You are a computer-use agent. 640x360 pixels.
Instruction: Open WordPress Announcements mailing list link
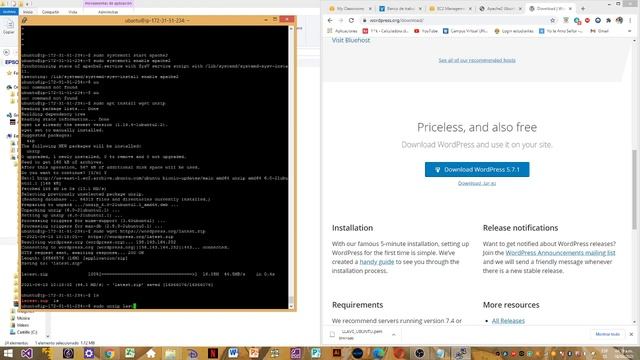pyautogui.click(x=560, y=253)
